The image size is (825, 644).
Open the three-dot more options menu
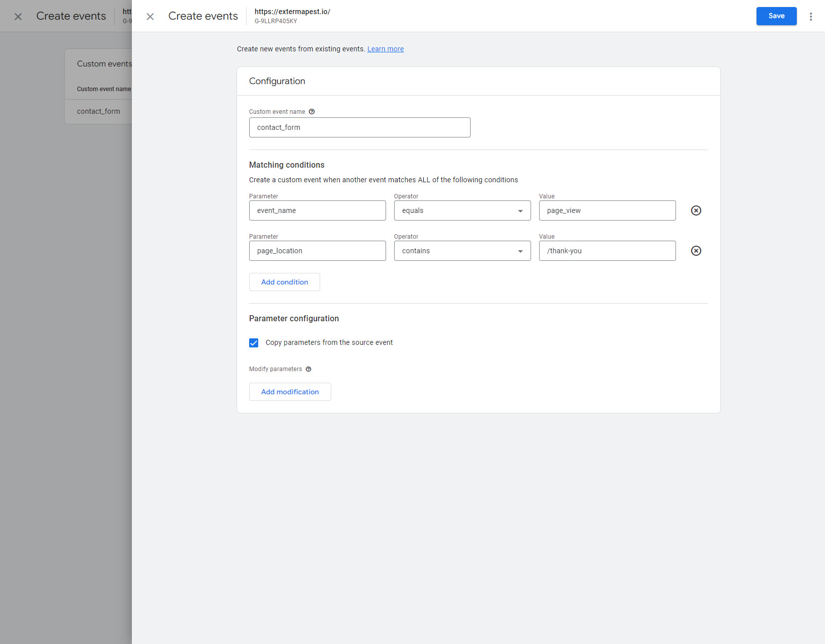tap(810, 17)
